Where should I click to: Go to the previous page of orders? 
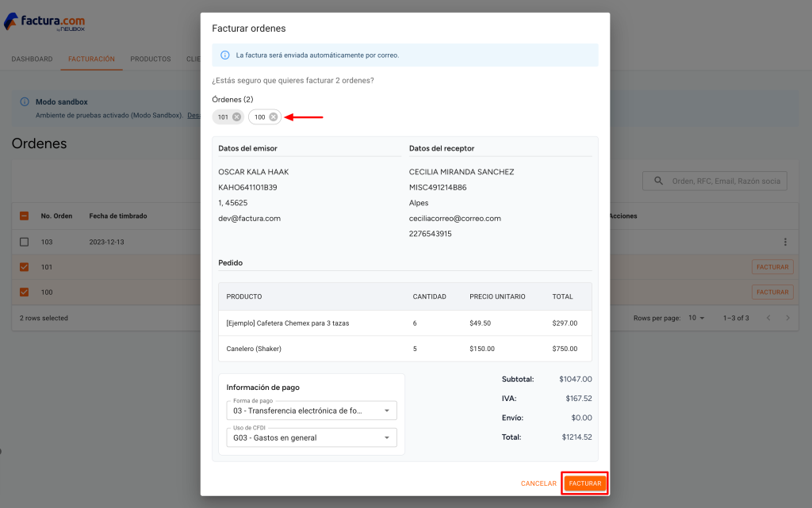(768, 318)
